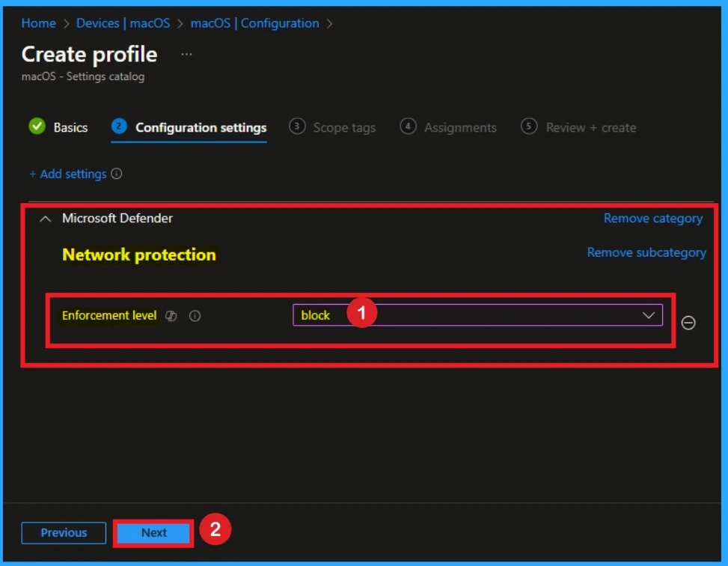Open the Devices | macOS breadcrumb
The height and width of the screenshot is (566, 728).
coord(123,23)
